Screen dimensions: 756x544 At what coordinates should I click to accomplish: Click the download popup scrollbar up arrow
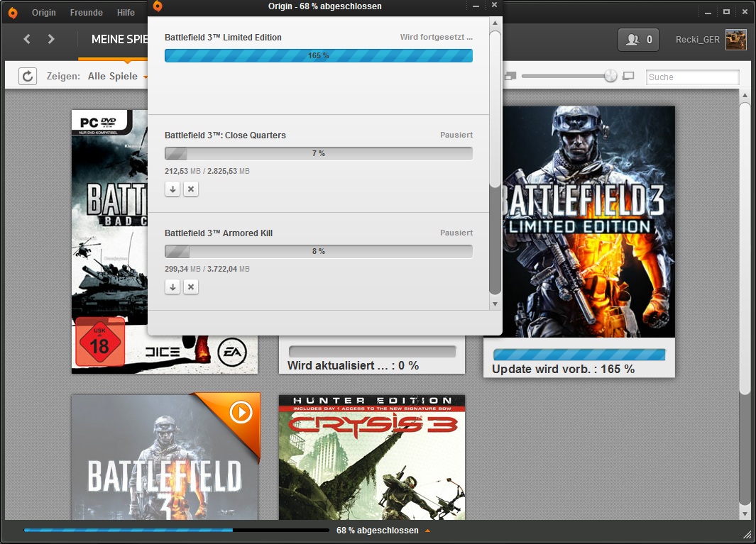[x=495, y=23]
